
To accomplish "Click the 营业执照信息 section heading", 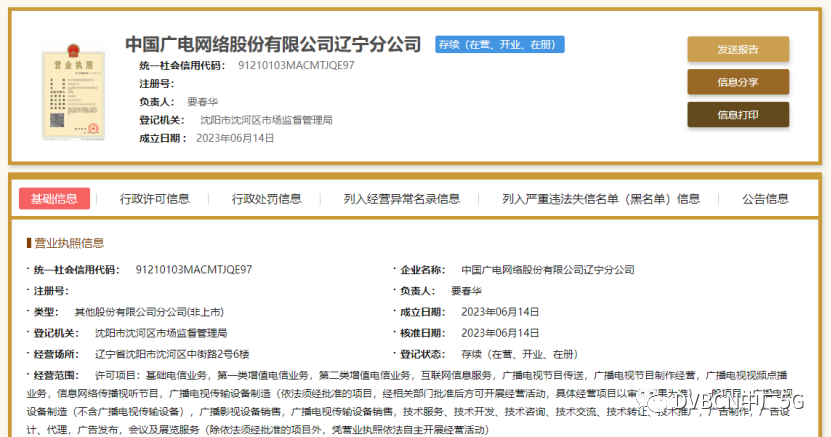I will click(x=69, y=243).
